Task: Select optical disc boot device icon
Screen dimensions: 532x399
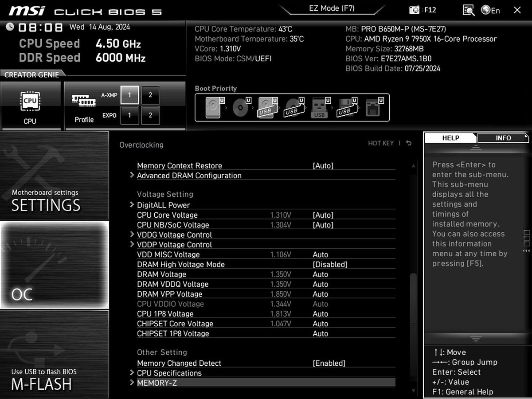Action: pyautogui.click(x=241, y=108)
